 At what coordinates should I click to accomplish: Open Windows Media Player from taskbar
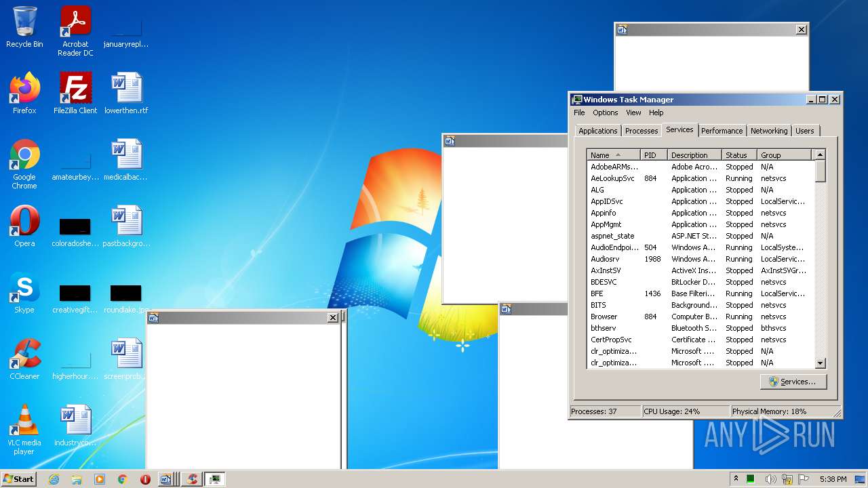coord(100,479)
